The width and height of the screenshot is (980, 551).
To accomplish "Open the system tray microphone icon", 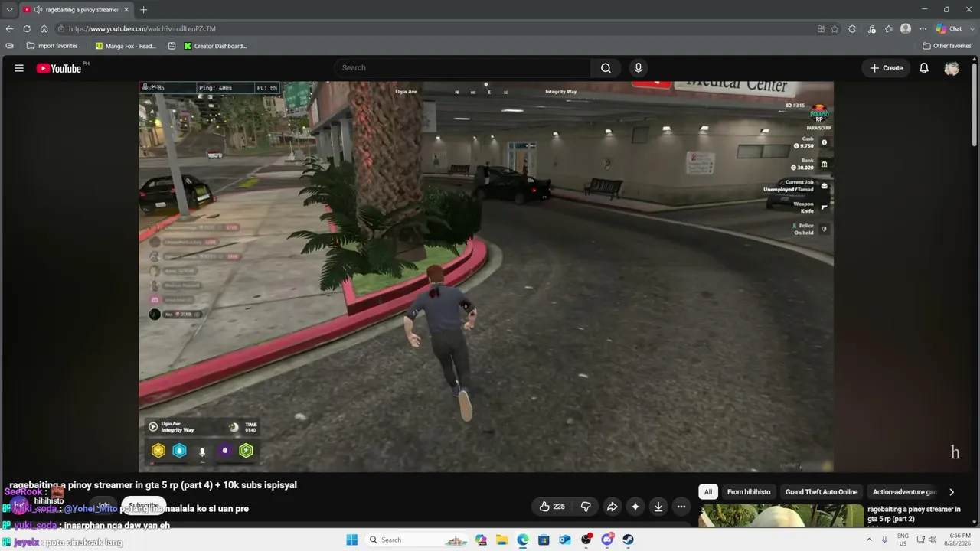I will pyautogui.click(x=884, y=540).
